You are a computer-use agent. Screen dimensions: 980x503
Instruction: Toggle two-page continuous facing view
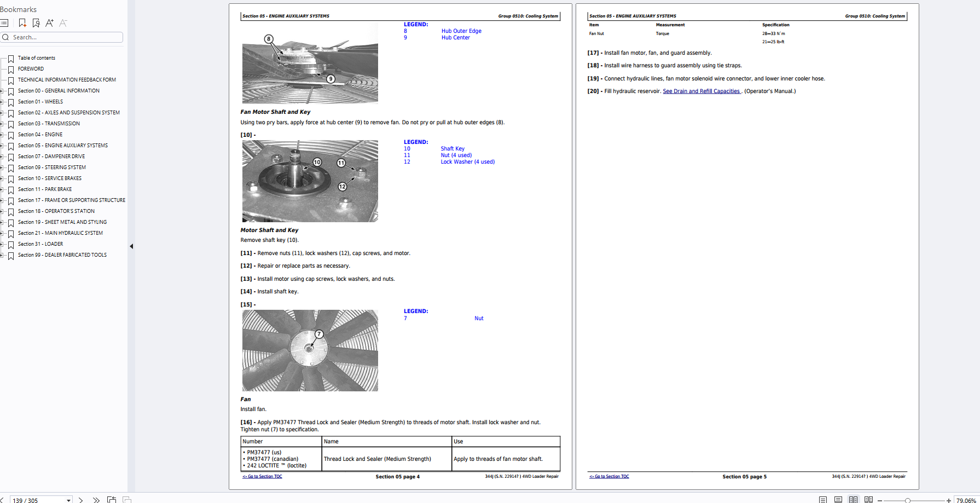(868, 500)
